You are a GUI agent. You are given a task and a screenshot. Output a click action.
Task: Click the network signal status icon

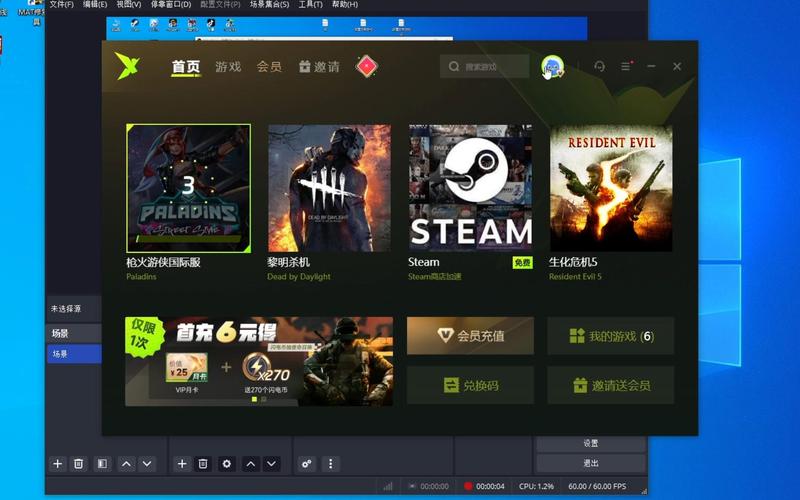click(x=388, y=486)
